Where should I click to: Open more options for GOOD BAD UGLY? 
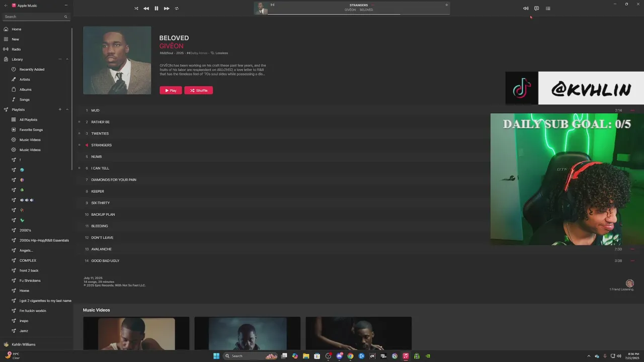632,260
